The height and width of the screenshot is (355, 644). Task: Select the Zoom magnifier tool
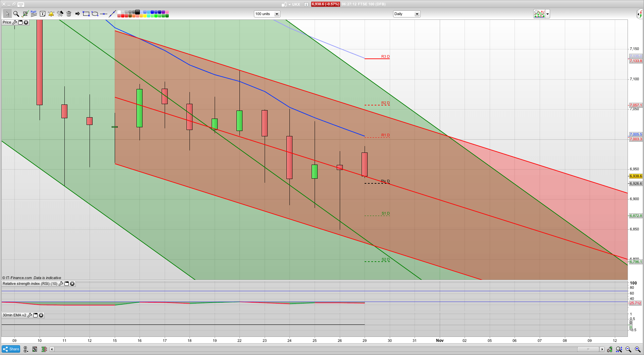click(x=16, y=14)
